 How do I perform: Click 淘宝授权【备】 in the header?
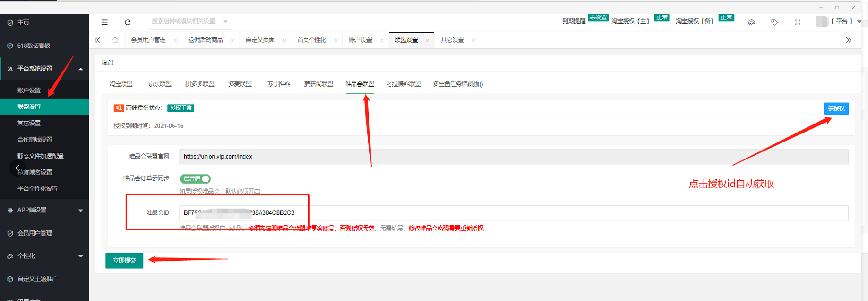coord(694,21)
